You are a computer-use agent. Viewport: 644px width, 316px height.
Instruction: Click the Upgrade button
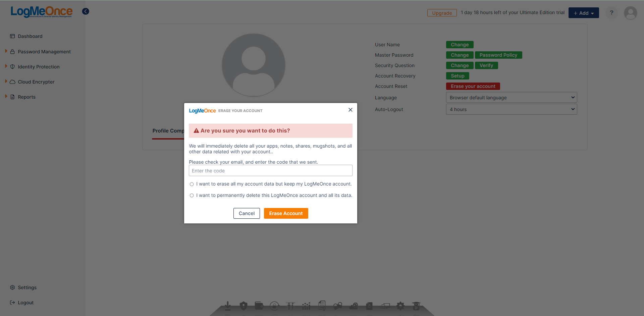[x=442, y=13]
